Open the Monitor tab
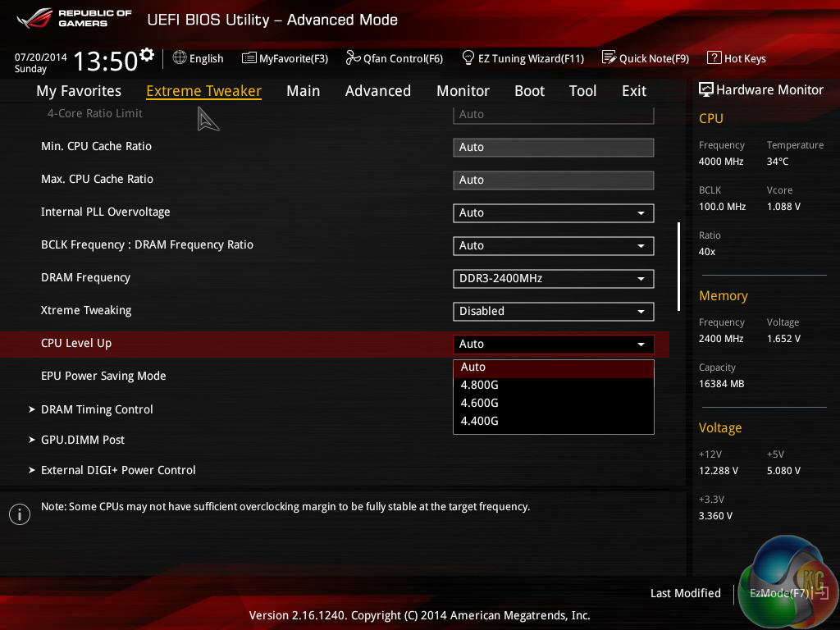840x630 pixels. (463, 91)
